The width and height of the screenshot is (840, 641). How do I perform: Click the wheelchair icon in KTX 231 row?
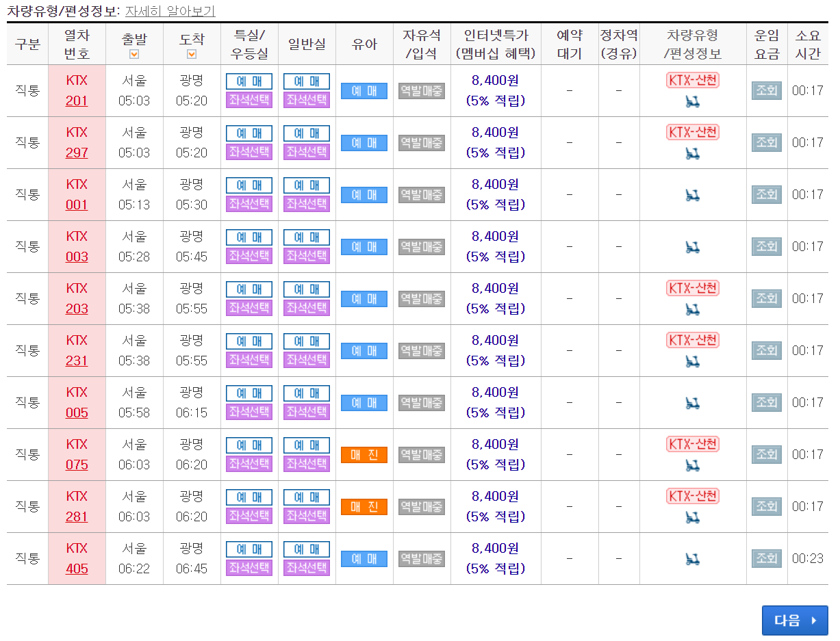(693, 361)
